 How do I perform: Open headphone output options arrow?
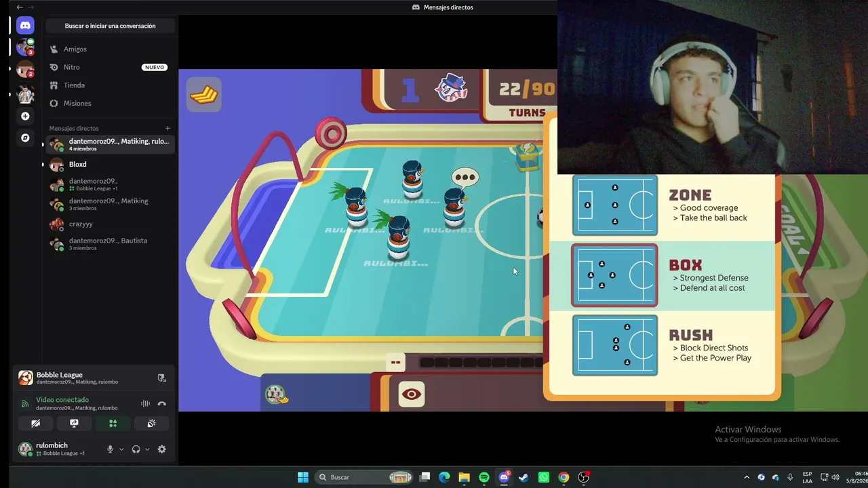[x=147, y=449]
